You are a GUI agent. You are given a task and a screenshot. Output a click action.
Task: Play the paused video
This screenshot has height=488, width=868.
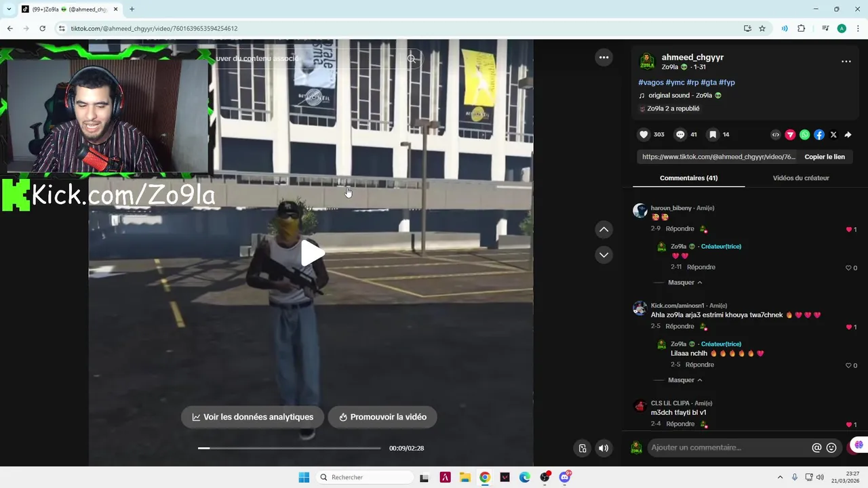[311, 253]
